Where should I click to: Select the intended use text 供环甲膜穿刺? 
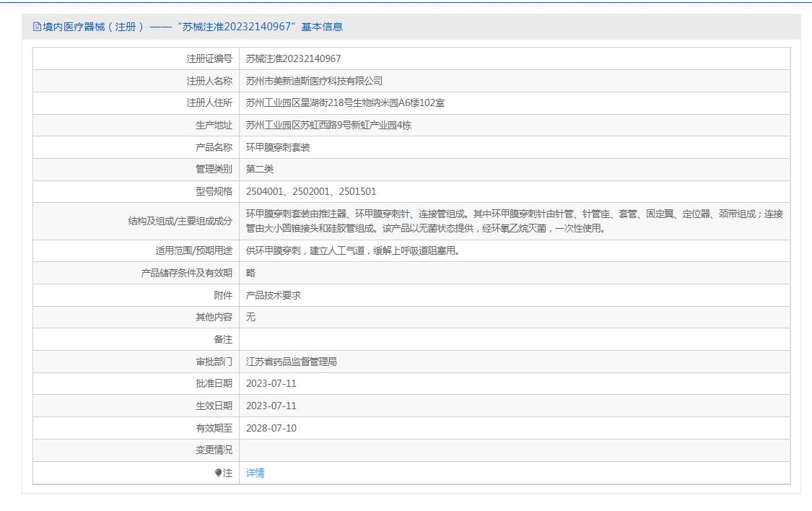352,251
